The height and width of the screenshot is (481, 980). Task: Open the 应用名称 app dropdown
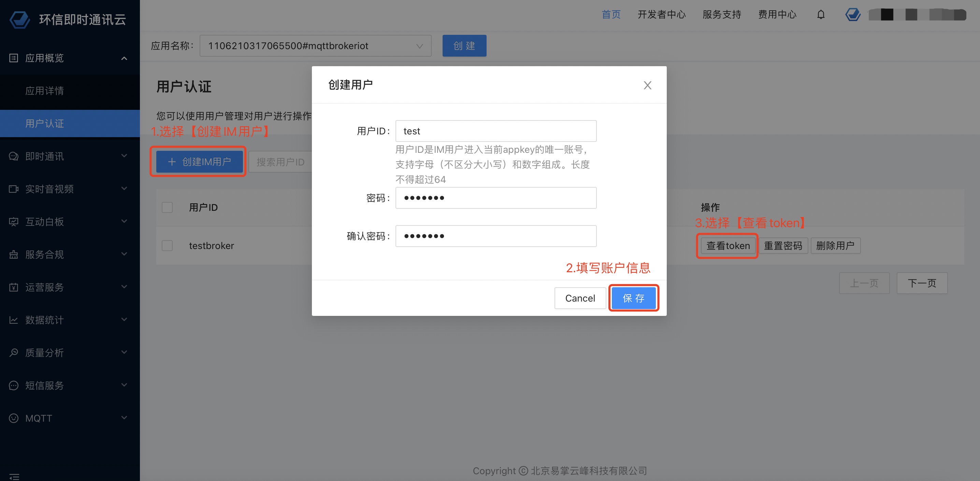pos(315,46)
